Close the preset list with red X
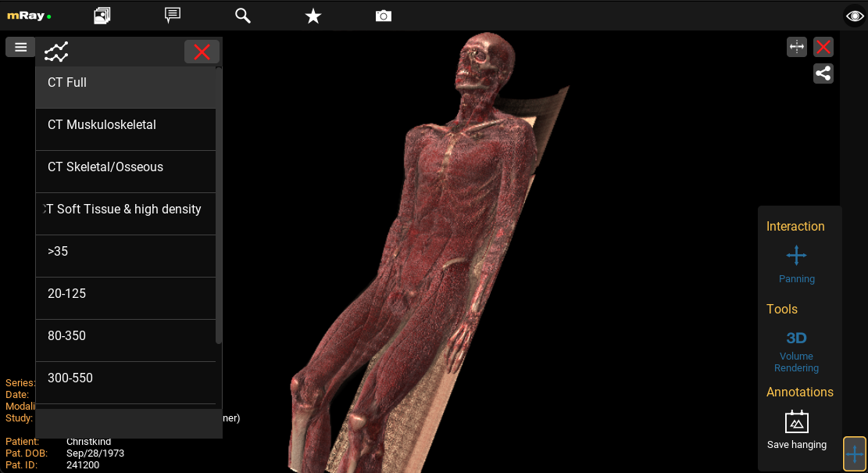 click(x=202, y=52)
